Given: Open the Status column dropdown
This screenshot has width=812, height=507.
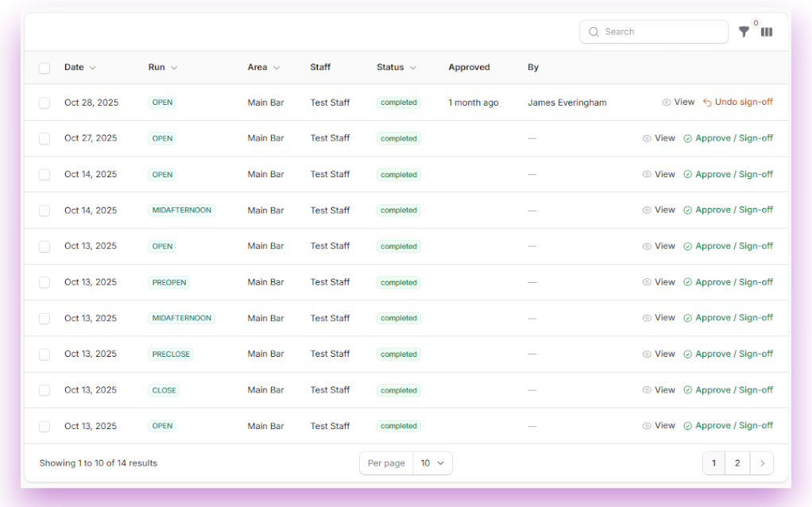Looking at the screenshot, I should (415, 68).
